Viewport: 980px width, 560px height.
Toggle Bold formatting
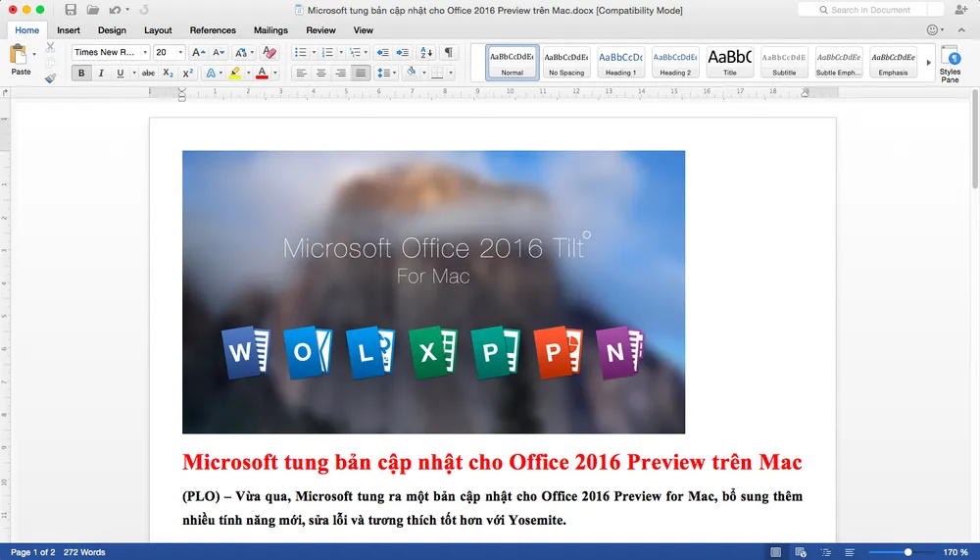[x=81, y=74]
